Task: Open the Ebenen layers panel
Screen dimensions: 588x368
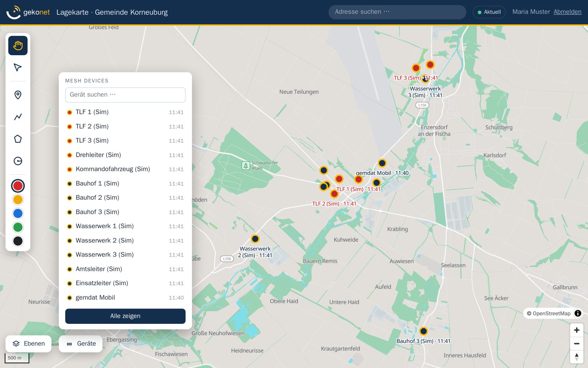Action: [28, 344]
